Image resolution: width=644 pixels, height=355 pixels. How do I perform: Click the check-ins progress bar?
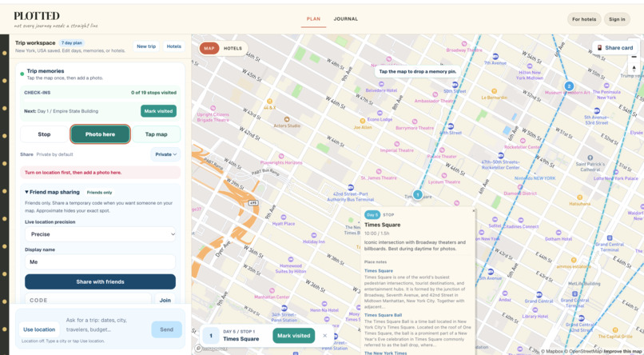click(100, 100)
